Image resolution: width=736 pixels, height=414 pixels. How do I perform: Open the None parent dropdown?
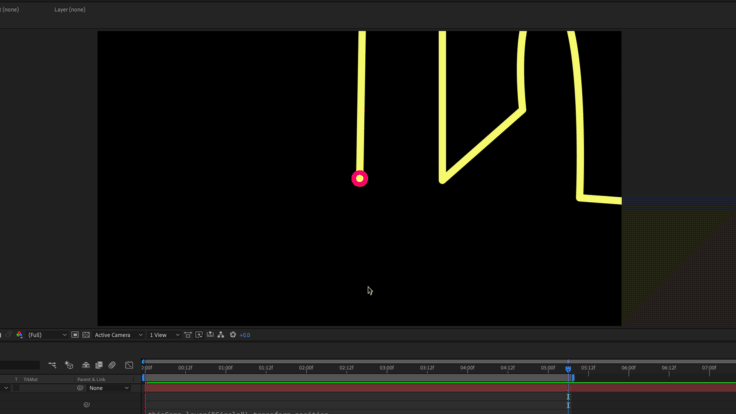point(109,388)
